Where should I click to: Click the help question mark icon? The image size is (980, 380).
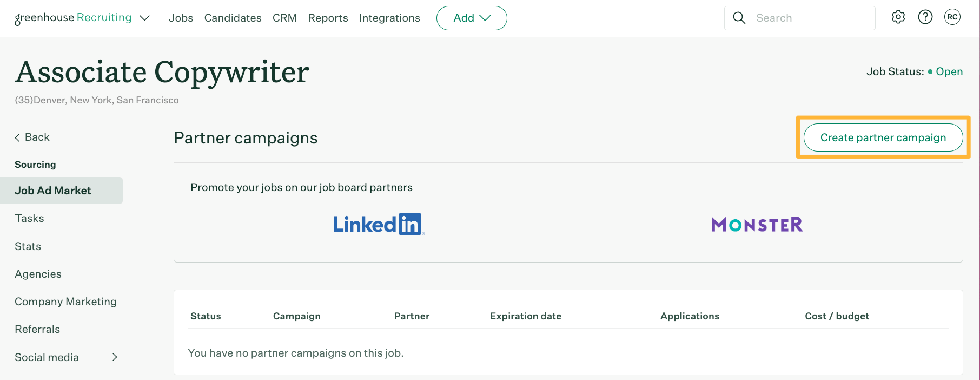coord(925,17)
